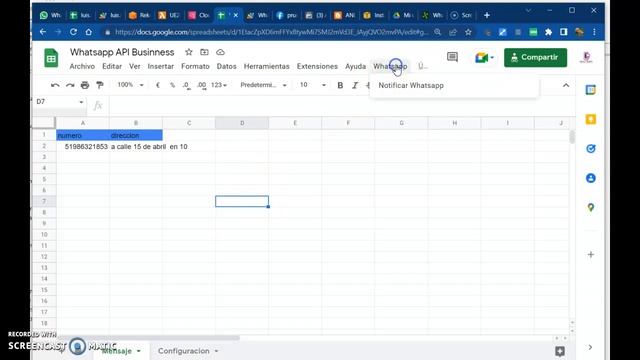Screen dimensions: 640x360
Task: Select cell with 51986321853
Action: (83, 147)
